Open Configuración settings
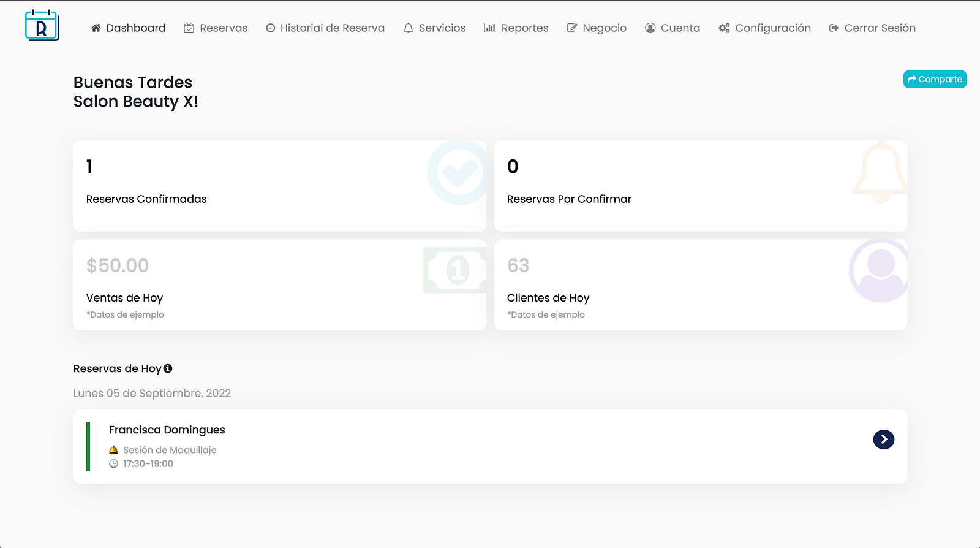 764,28
